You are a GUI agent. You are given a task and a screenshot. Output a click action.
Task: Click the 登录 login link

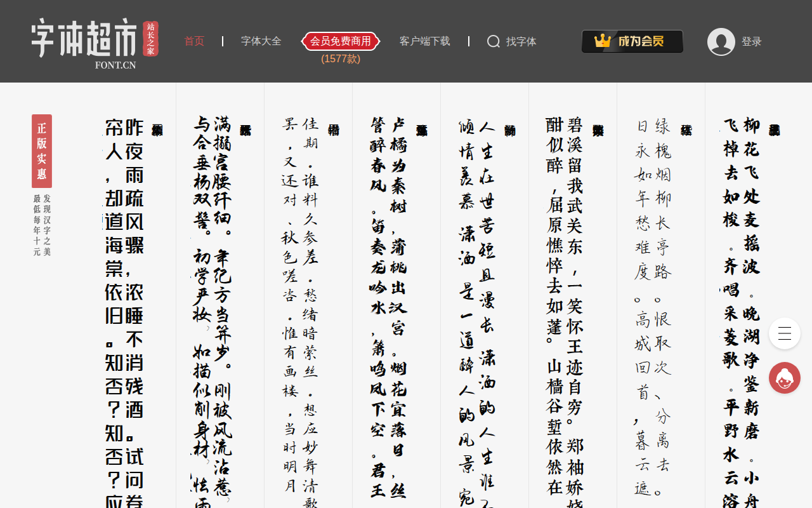coord(752,42)
